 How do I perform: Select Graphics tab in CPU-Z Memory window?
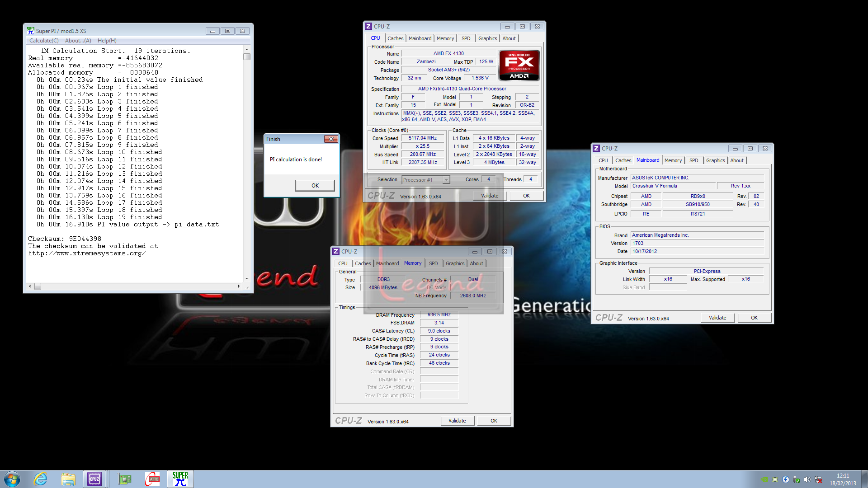pyautogui.click(x=455, y=263)
